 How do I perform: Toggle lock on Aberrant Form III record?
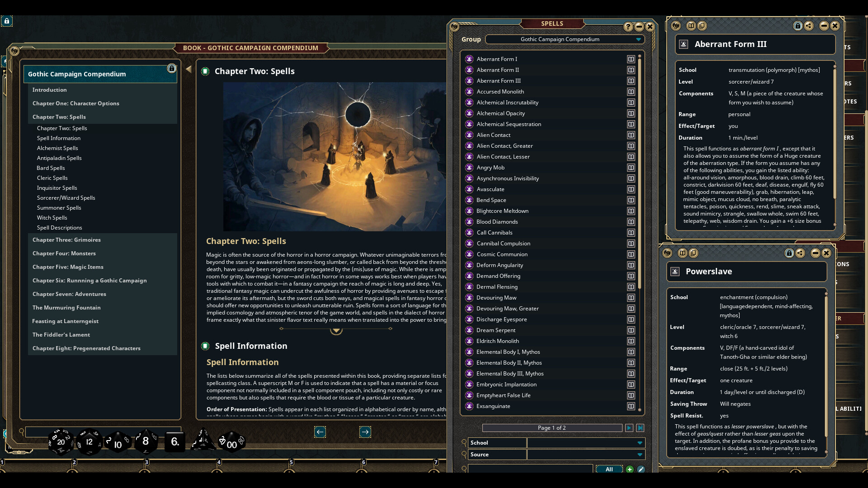tap(798, 26)
